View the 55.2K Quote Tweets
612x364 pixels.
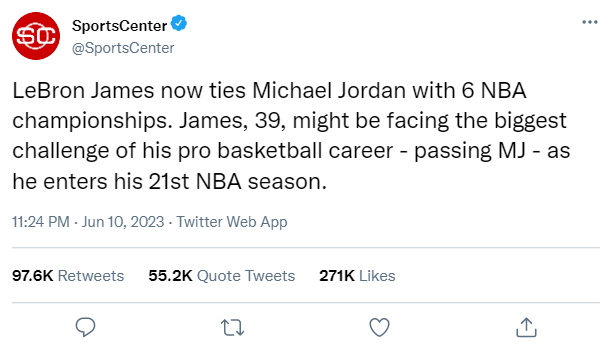222,276
